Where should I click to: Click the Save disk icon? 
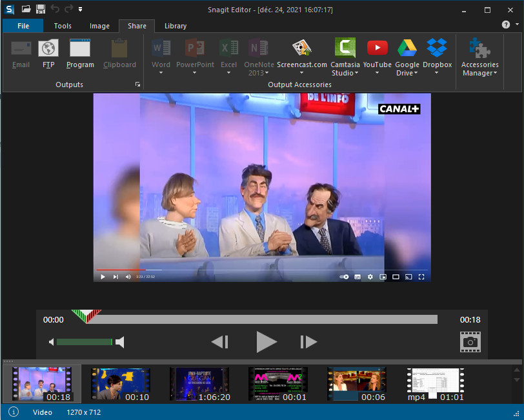[x=41, y=9]
